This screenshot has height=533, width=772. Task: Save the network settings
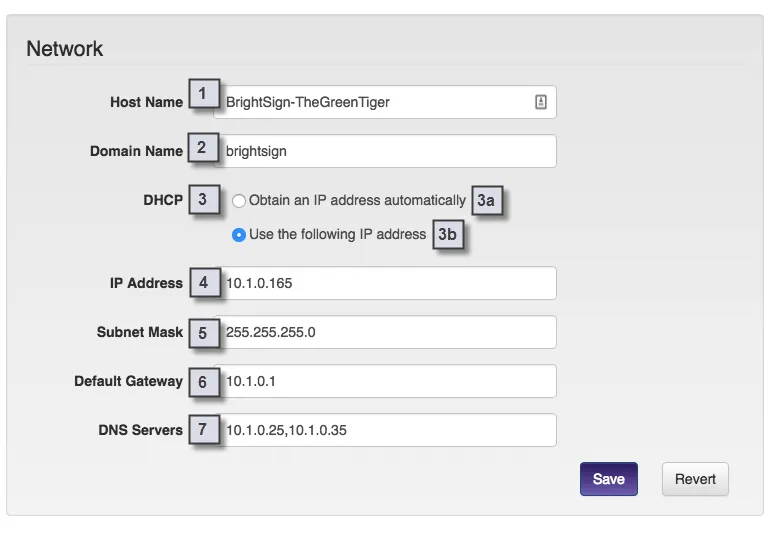coord(609,479)
